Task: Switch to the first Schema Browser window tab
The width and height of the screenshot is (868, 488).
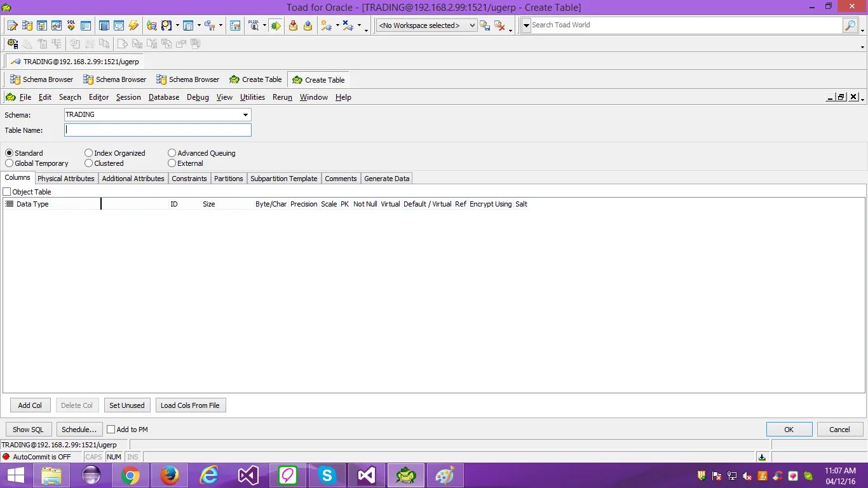Action: point(42,79)
